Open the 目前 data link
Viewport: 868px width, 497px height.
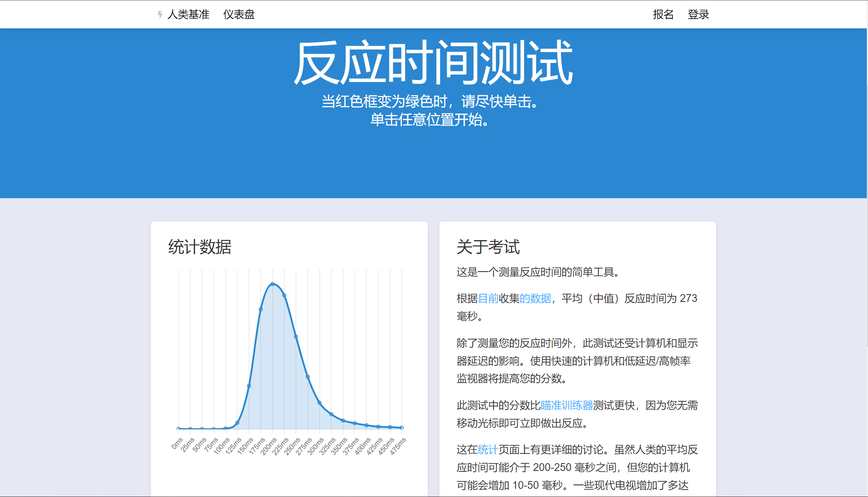coord(489,298)
